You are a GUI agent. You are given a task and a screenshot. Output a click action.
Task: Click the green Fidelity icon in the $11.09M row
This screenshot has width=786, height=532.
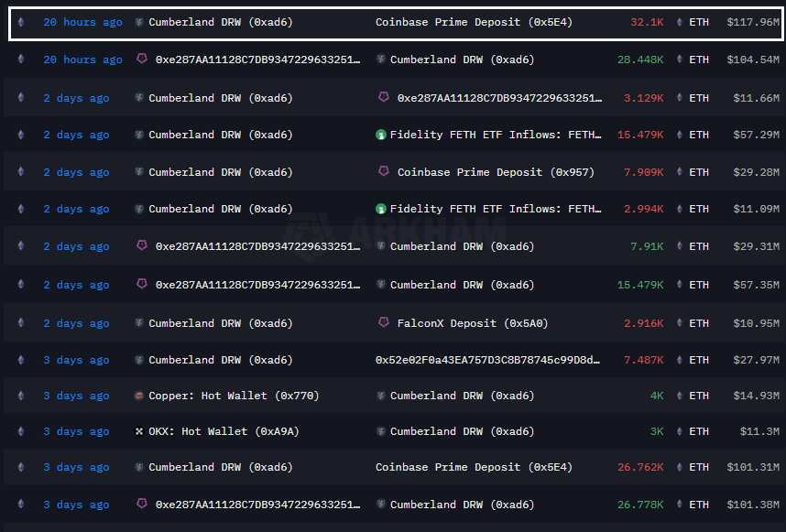click(x=381, y=209)
